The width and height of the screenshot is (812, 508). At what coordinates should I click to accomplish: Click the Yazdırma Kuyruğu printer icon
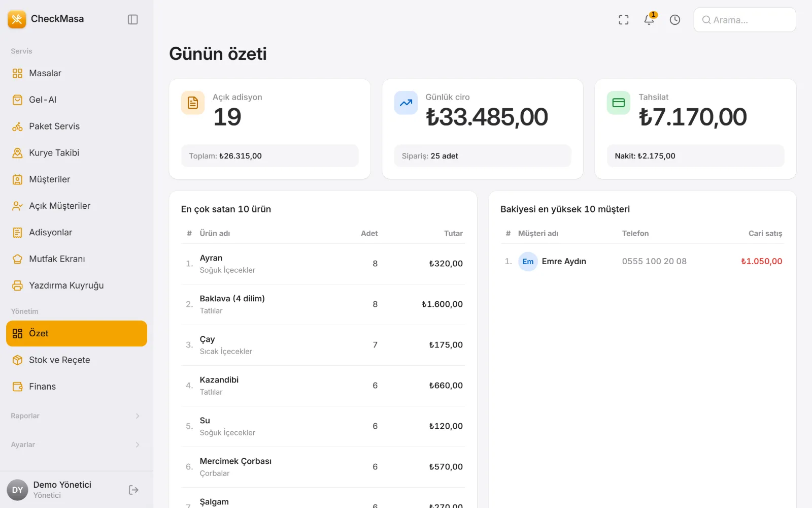coord(17,285)
